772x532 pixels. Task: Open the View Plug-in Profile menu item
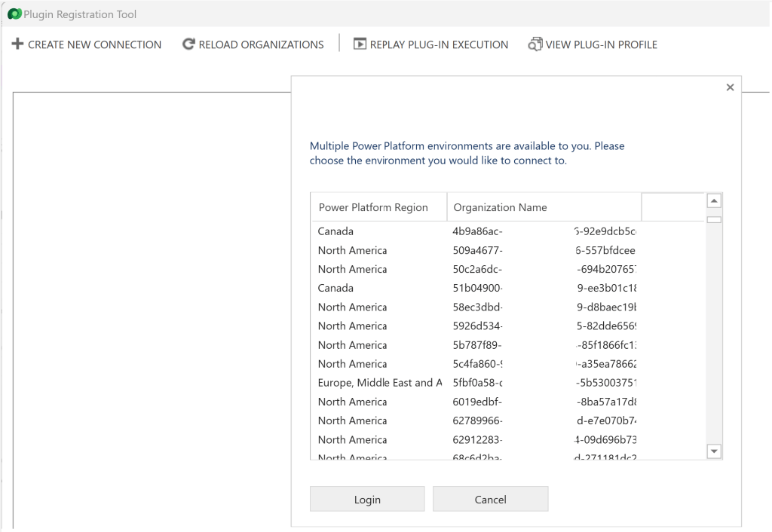(x=601, y=44)
